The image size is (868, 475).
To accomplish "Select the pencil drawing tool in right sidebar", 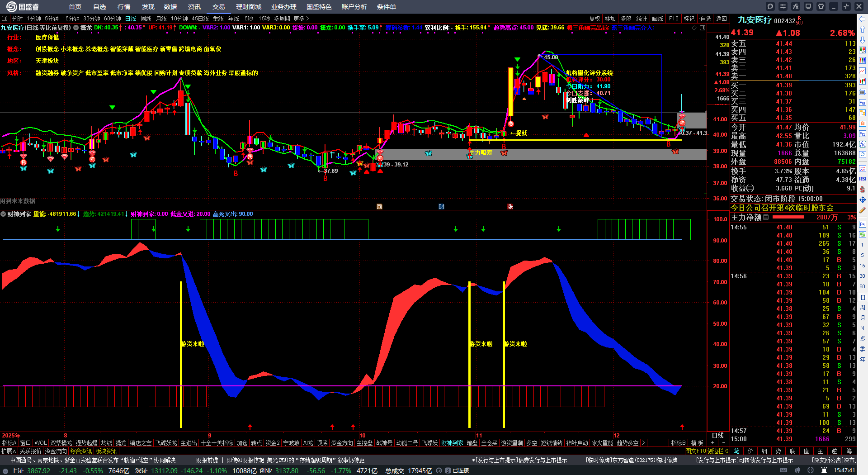I will (863, 210).
